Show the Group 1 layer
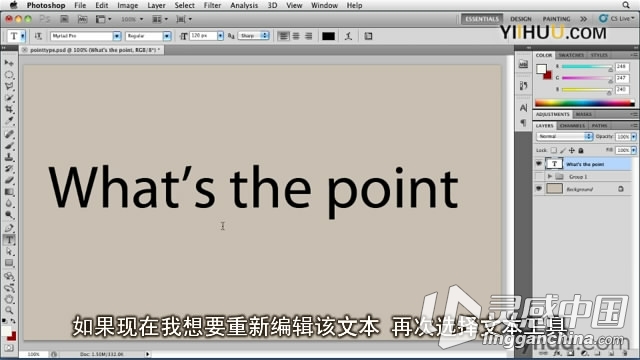 point(539,176)
